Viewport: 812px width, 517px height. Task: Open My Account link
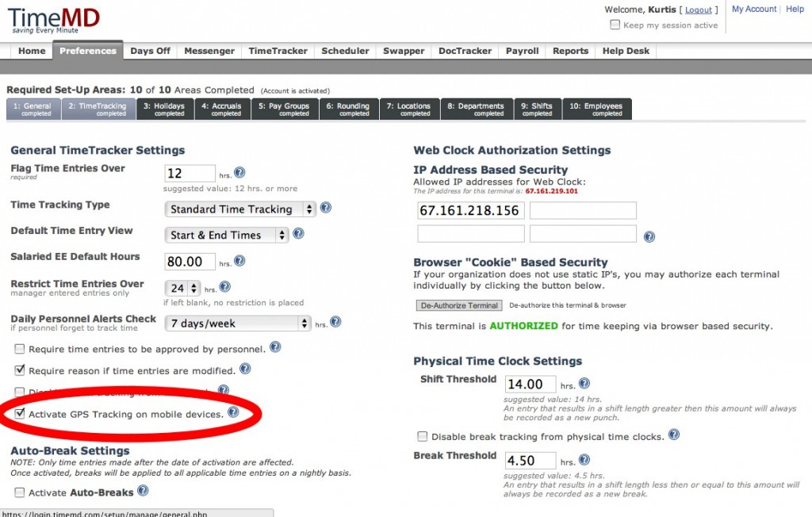tap(754, 9)
